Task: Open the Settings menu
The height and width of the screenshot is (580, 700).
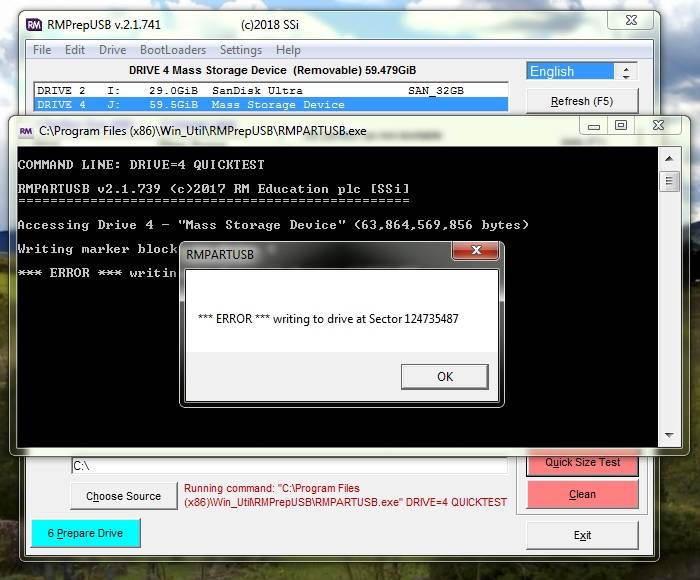Action: click(240, 50)
